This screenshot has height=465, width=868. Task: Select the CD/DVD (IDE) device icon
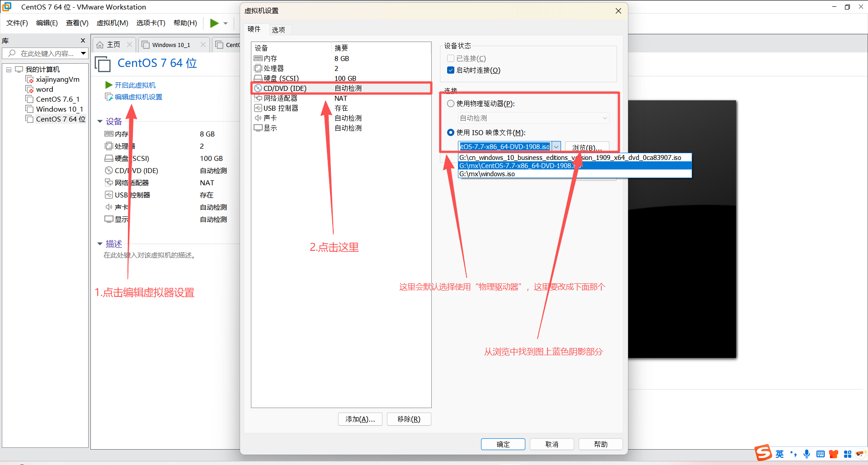click(259, 88)
